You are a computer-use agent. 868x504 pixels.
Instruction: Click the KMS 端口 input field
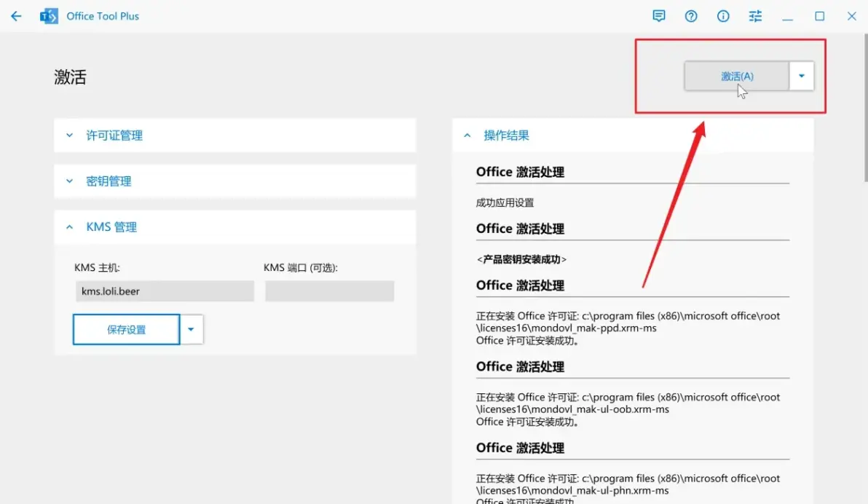tap(329, 291)
